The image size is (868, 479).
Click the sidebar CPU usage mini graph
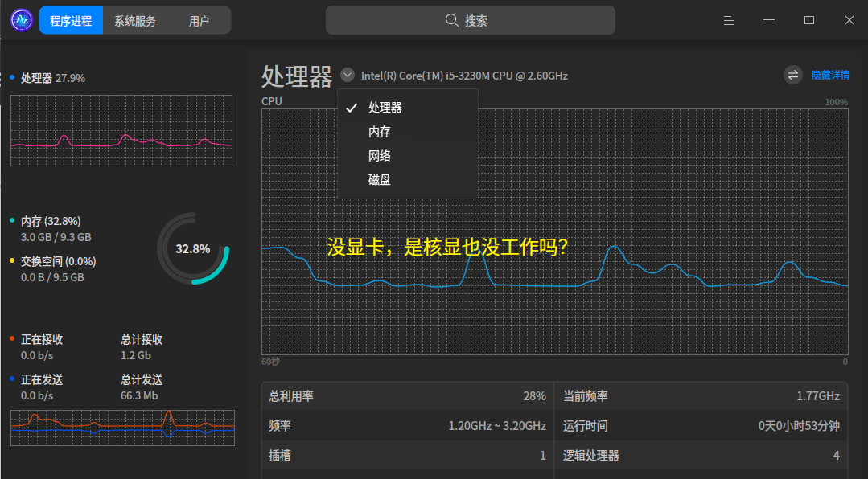click(x=121, y=130)
